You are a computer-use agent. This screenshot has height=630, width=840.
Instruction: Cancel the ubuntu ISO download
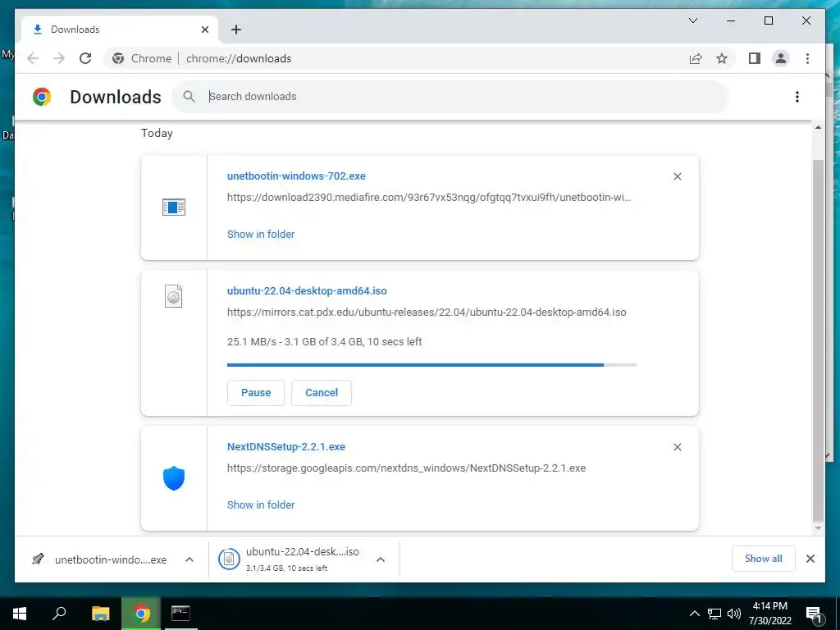click(322, 393)
